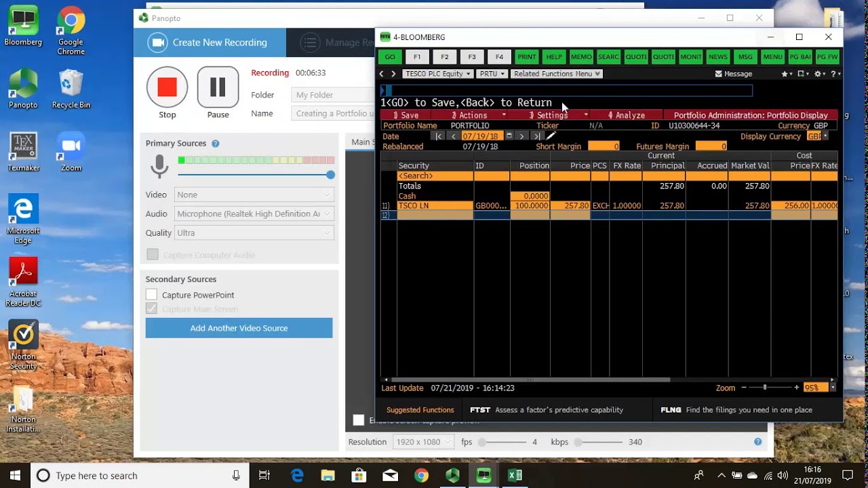Click Add Another Video Source button
Image resolution: width=868 pixels, height=488 pixels.
point(239,328)
